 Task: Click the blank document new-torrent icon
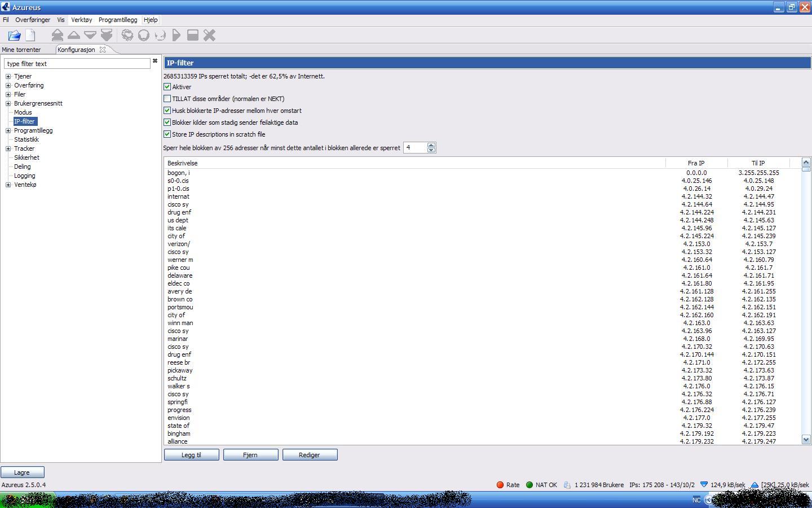(x=30, y=36)
